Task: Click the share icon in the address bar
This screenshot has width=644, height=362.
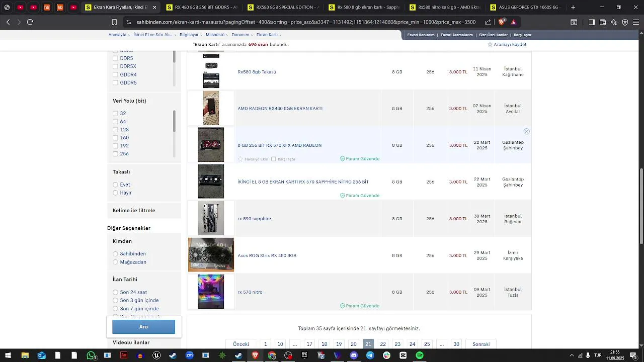Action: coord(488,22)
